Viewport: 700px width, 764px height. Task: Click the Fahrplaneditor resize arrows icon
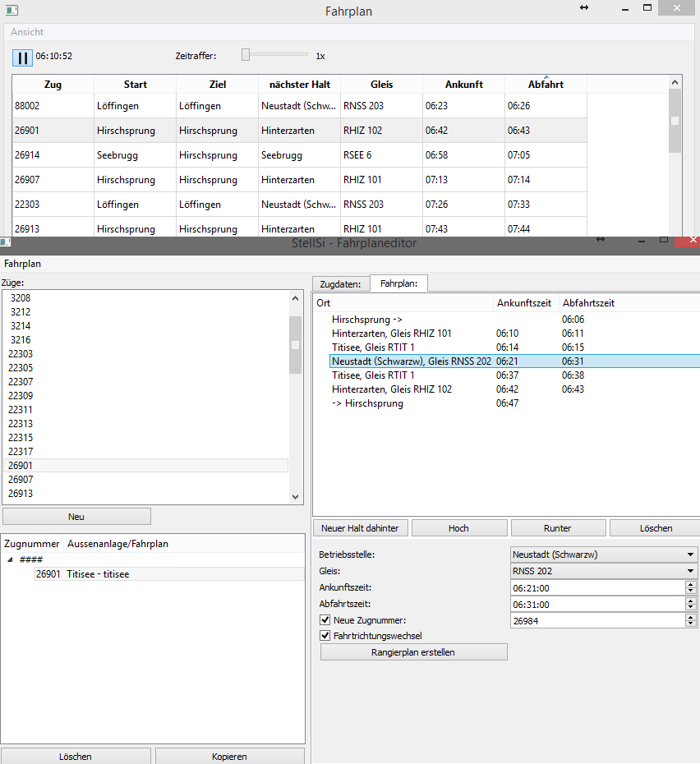pyautogui.click(x=601, y=239)
